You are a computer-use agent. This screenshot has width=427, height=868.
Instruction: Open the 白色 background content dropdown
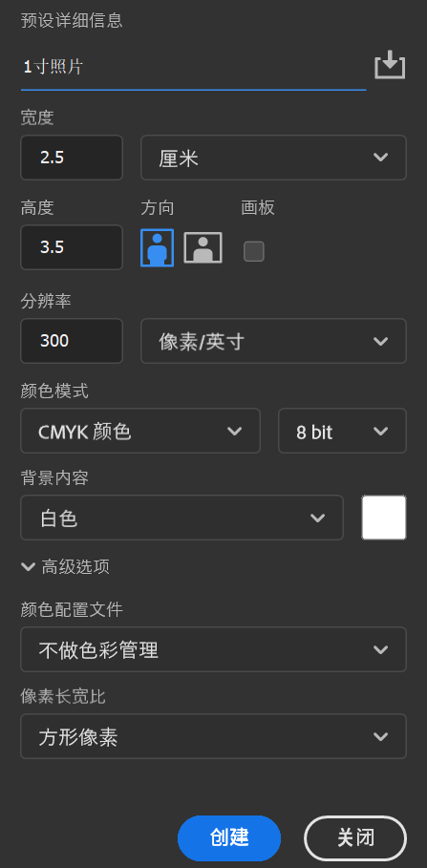181,518
